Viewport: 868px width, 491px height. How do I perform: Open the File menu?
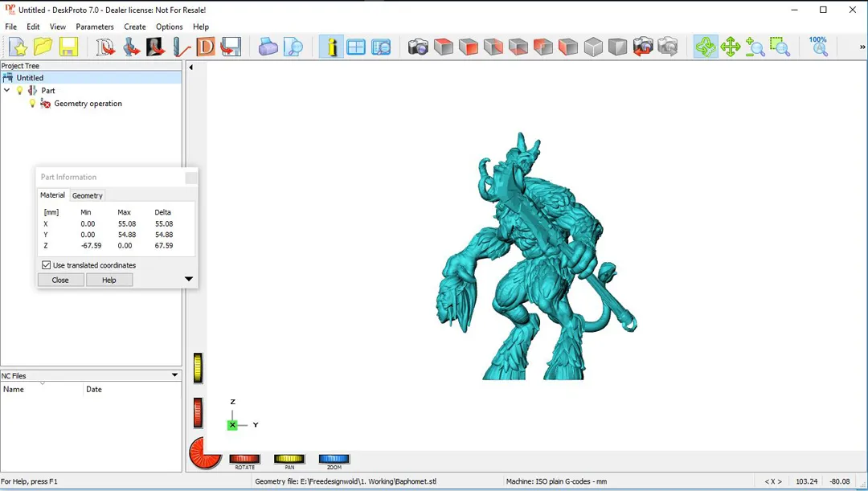click(x=11, y=27)
